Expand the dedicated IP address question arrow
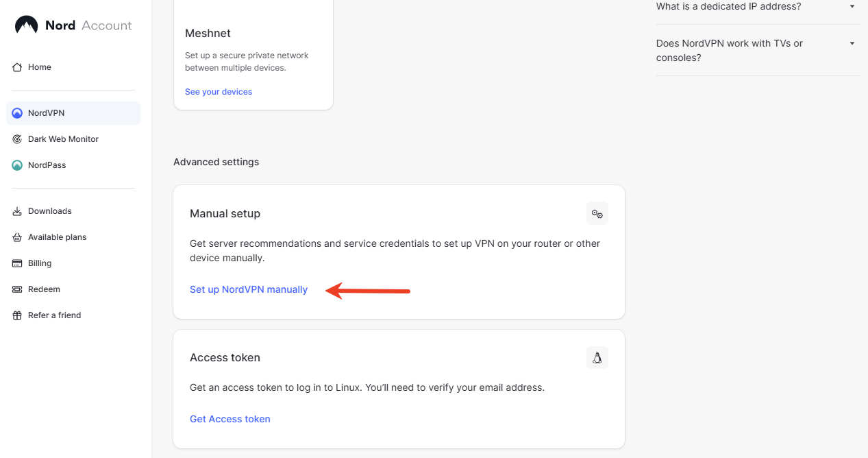The height and width of the screenshot is (458, 868). click(852, 6)
